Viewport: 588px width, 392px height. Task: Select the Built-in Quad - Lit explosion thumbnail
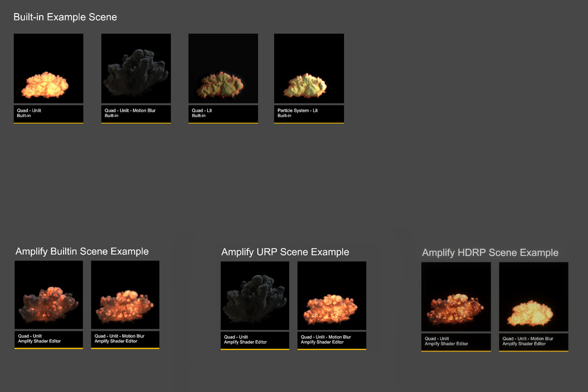[x=223, y=69]
